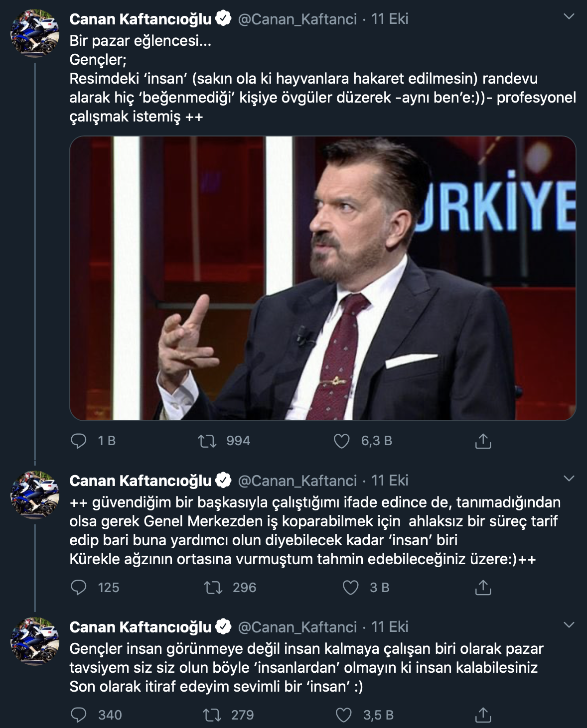Like the first tweet
The width and height of the screenshot is (587, 728).
(343, 440)
